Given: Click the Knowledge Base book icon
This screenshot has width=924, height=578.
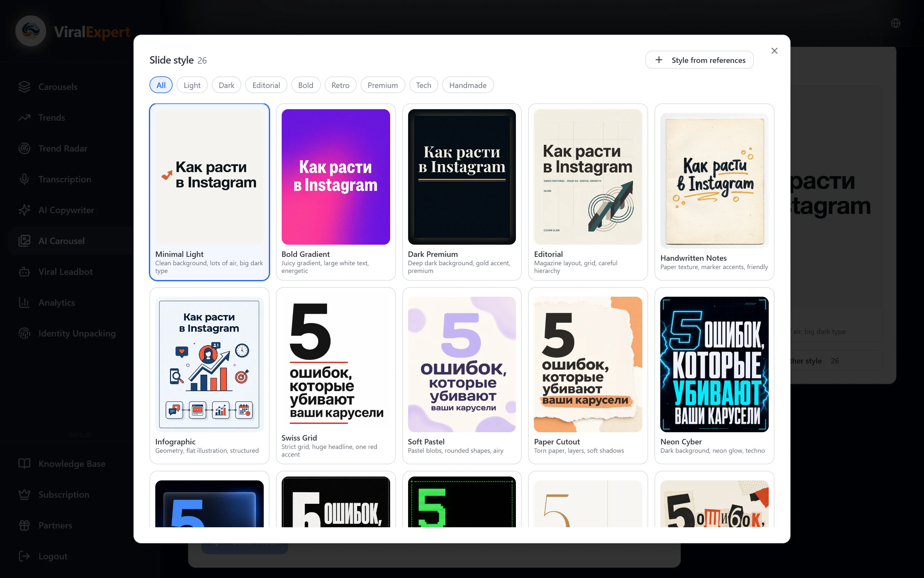Looking at the screenshot, I should pyautogui.click(x=24, y=464).
